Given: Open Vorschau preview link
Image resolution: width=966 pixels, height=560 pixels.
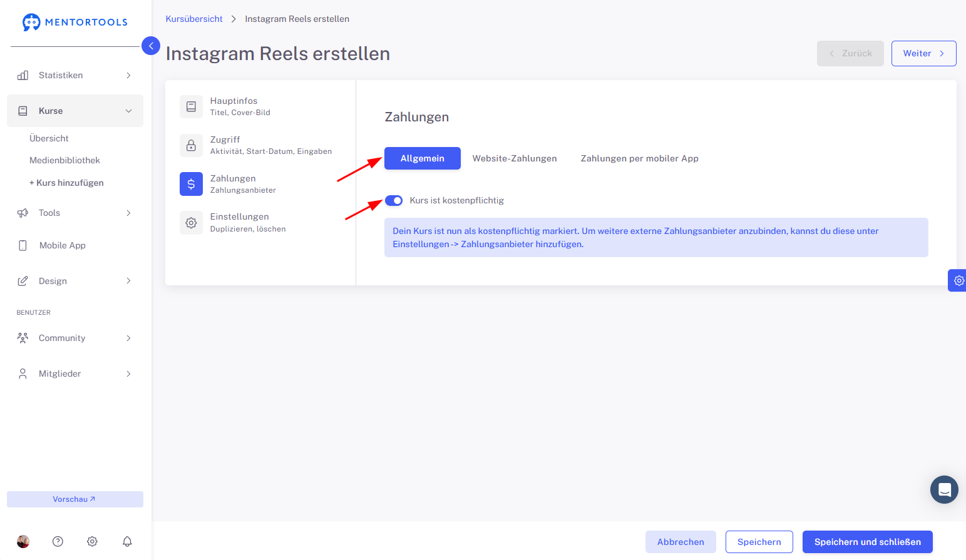Looking at the screenshot, I should [x=75, y=499].
